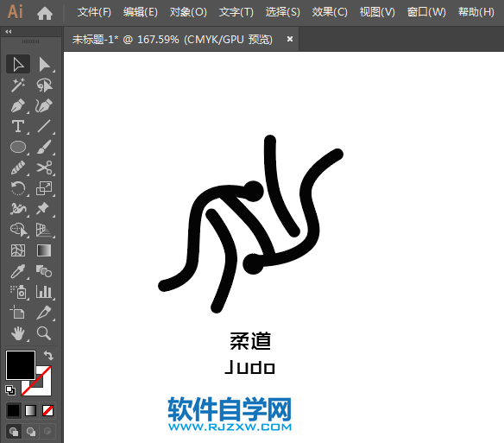Activate the Slice tool

tap(44, 313)
